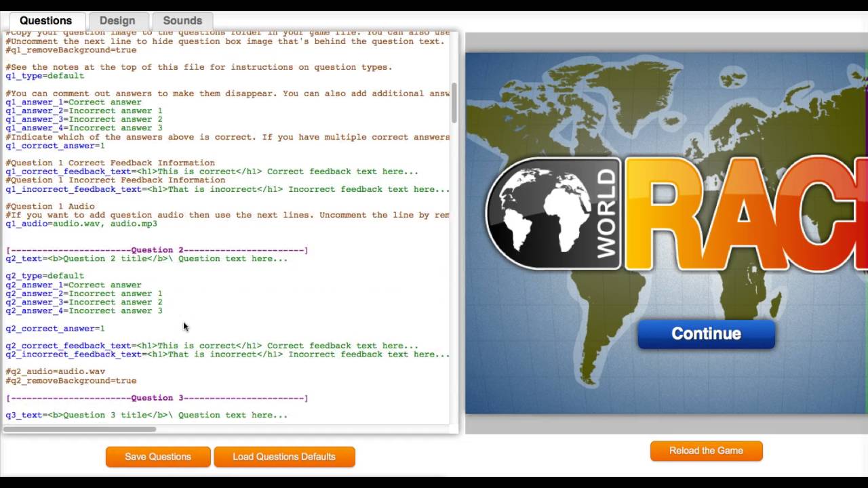Click the comment about question types instructions
The image size is (868, 488).
(199, 67)
